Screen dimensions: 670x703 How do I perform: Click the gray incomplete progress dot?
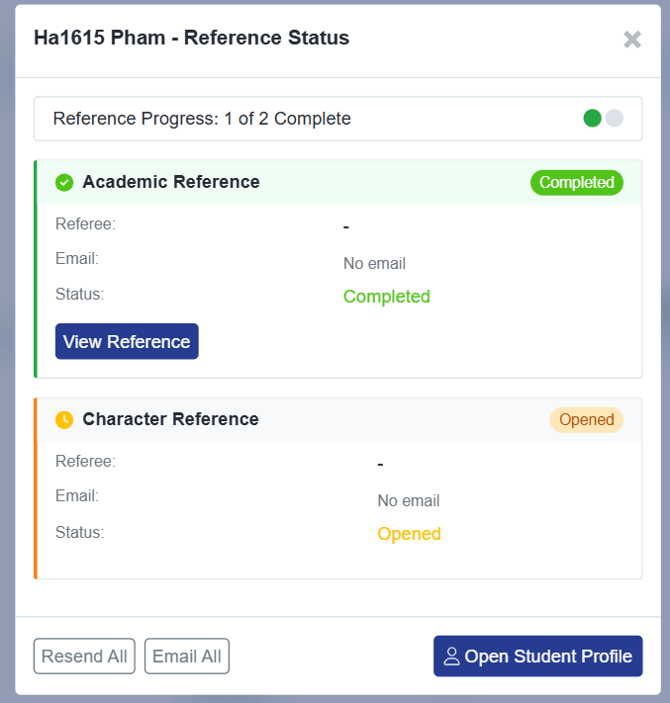pyautogui.click(x=614, y=118)
